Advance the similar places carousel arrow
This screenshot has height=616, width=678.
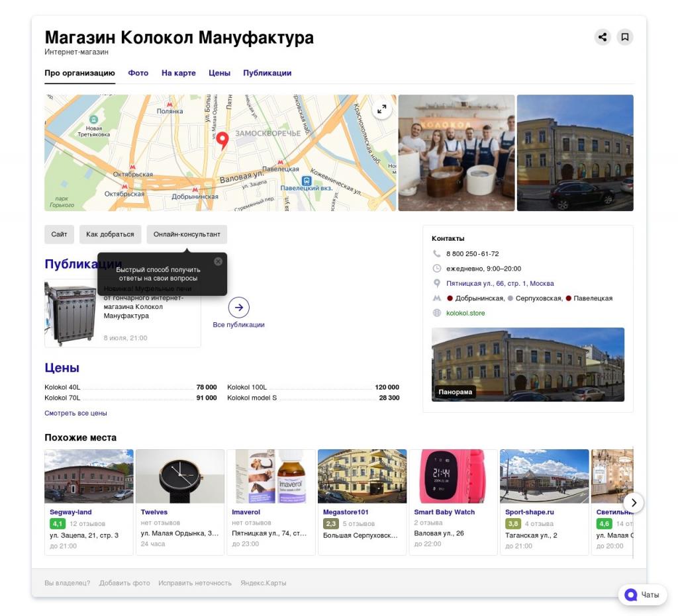634,502
